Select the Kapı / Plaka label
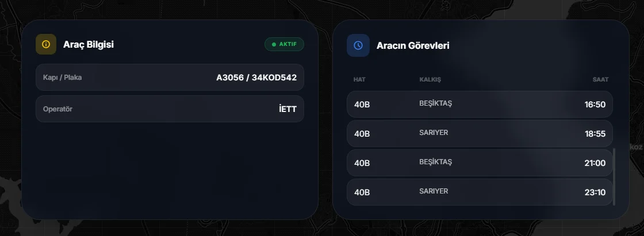The height and width of the screenshot is (236, 644). click(x=62, y=78)
